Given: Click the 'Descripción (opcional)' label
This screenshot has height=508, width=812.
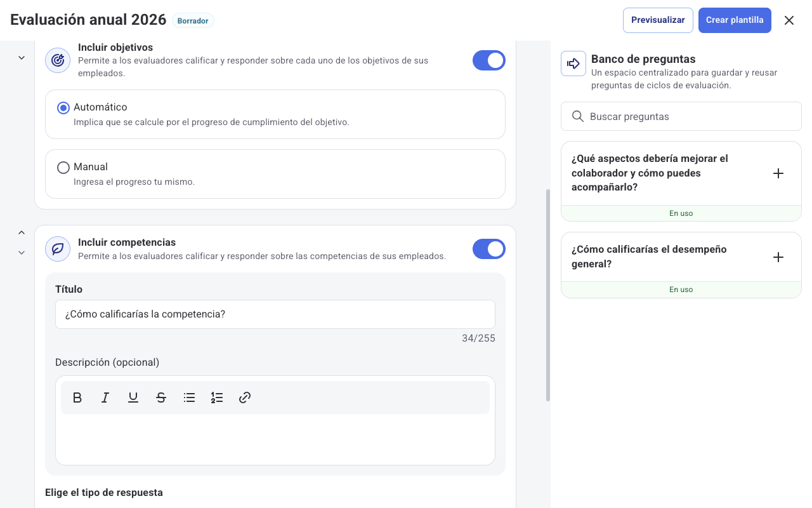Looking at the screenshot, I should click(107, 363).
